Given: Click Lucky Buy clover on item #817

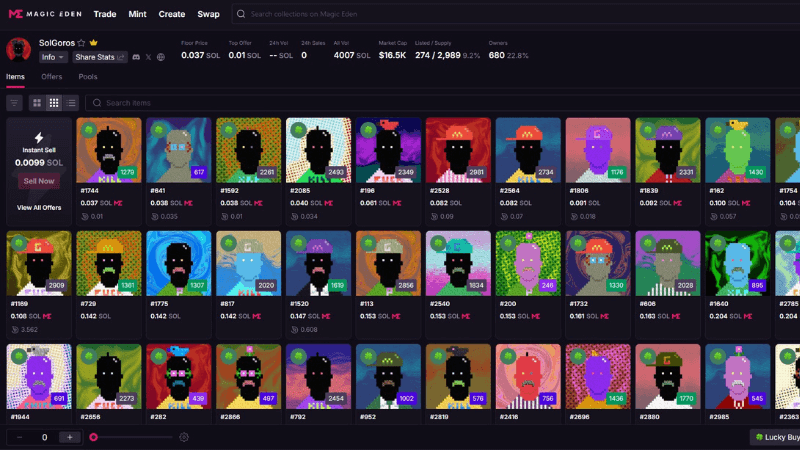Looking at the screenshot, I should (x=229, y=243).
